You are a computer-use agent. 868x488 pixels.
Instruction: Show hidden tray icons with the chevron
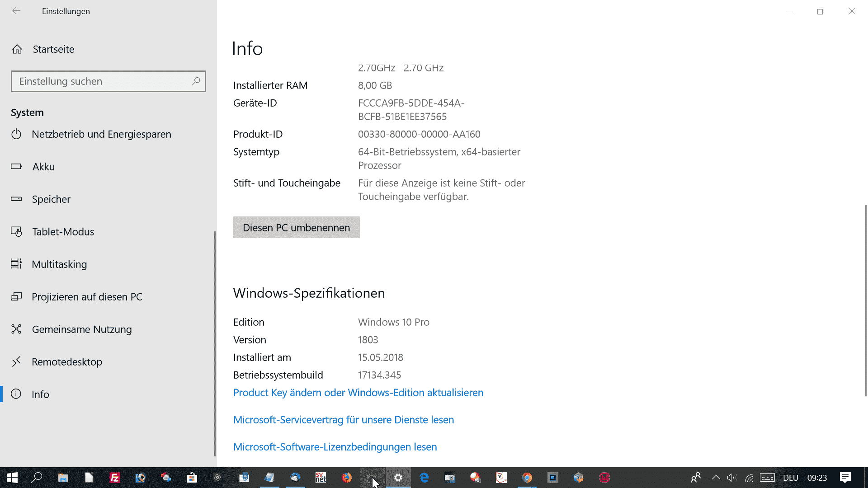tap(716, 478)
